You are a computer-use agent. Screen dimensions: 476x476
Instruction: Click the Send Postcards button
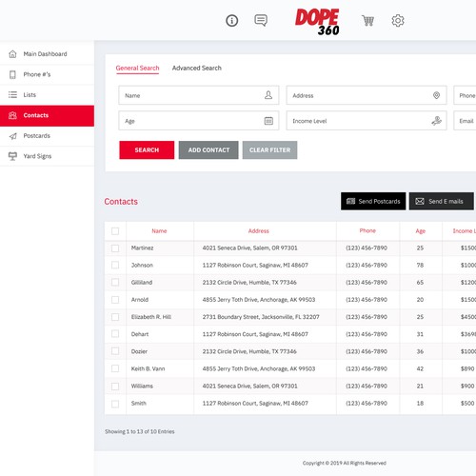tap(373, 201)
